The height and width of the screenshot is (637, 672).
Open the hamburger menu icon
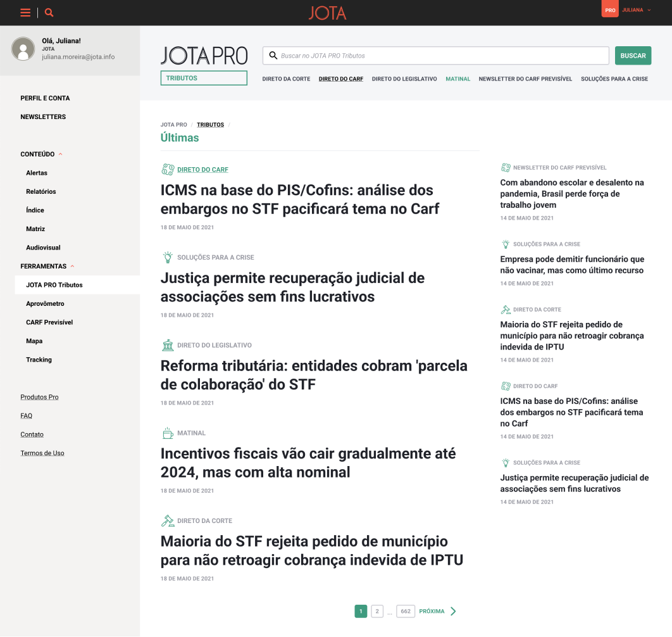click(x=25, y=13)
